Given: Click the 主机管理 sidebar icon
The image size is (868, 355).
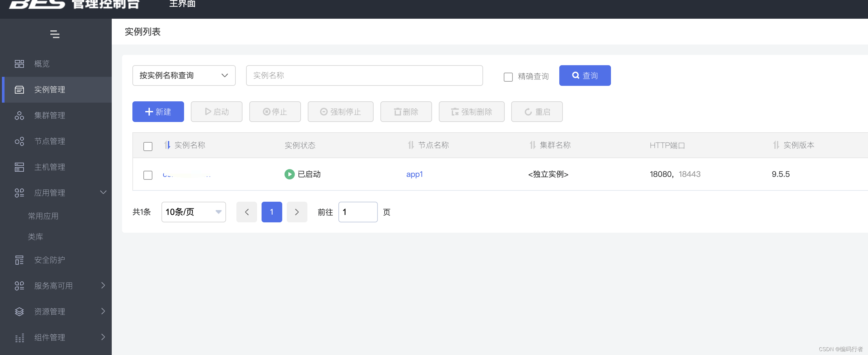Looking at the screenshot, I should (x=19, y=167).
